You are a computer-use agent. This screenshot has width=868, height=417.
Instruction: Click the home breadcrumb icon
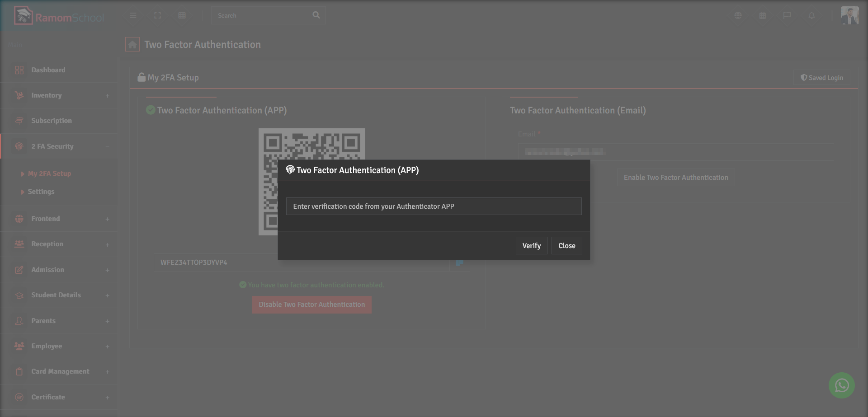(x=132, y=44)
